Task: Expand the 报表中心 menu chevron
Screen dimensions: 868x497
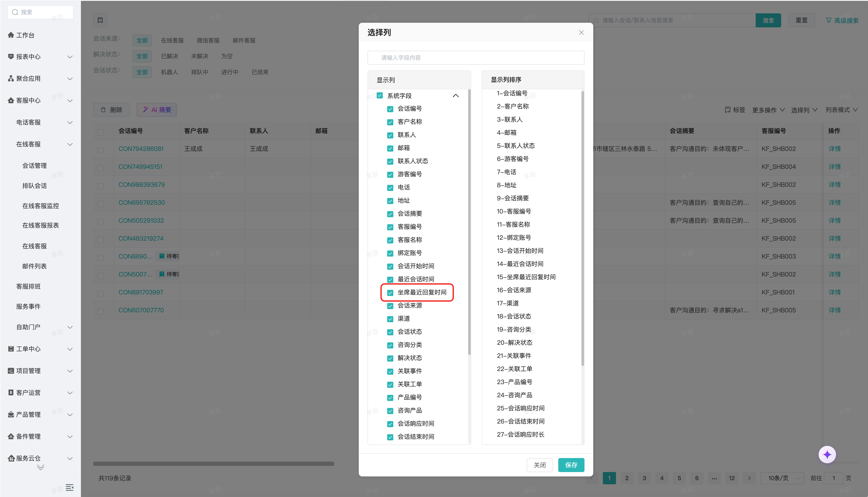Action: 70,57
